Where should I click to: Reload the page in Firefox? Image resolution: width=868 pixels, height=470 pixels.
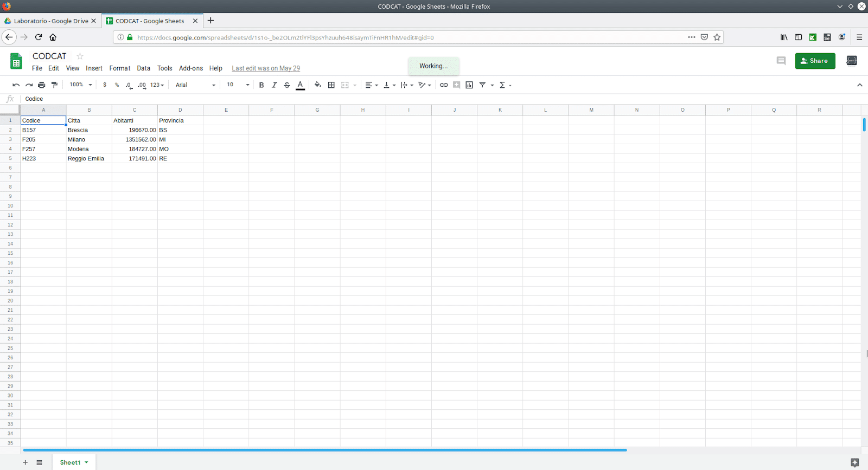(39, 37)
